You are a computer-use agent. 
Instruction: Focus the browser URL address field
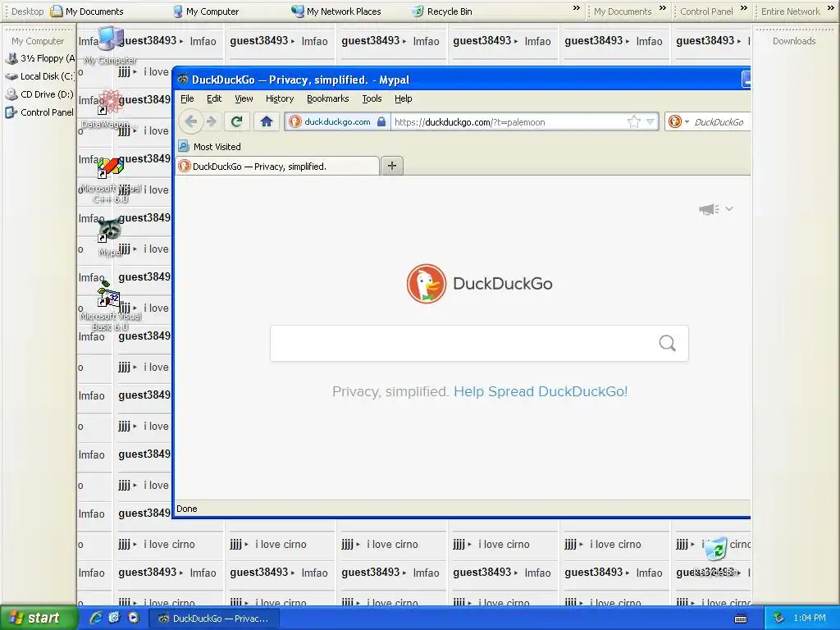pyautogui.click(x=509, y=121)
